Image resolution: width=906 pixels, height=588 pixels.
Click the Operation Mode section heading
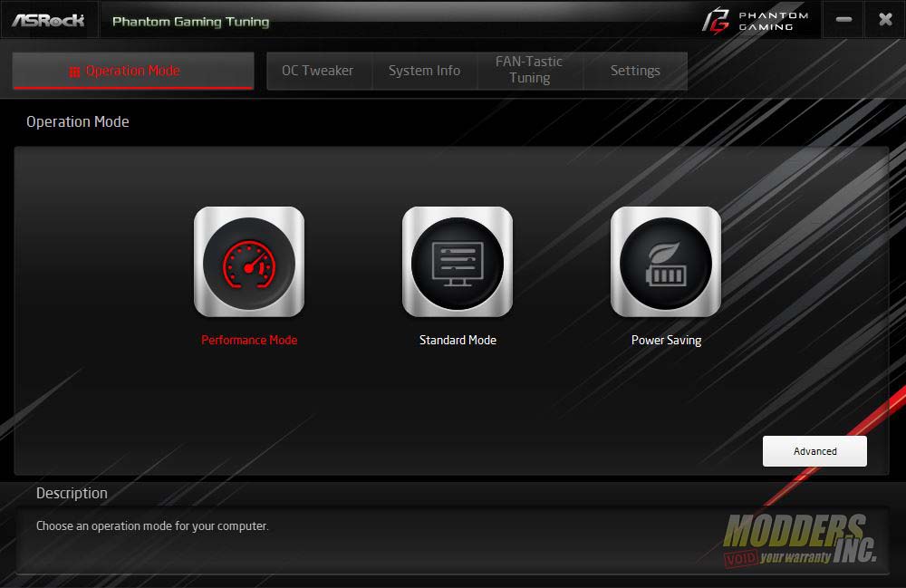tap(77, 122)
